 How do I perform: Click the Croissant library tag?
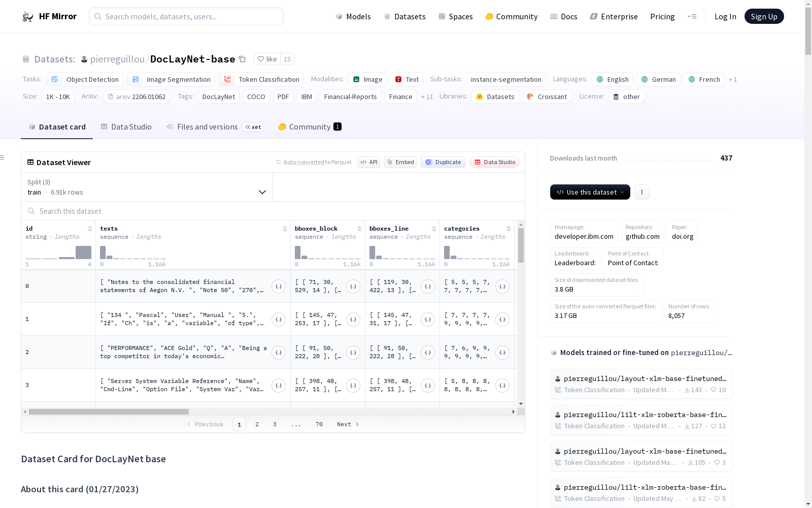click(547, 97)
